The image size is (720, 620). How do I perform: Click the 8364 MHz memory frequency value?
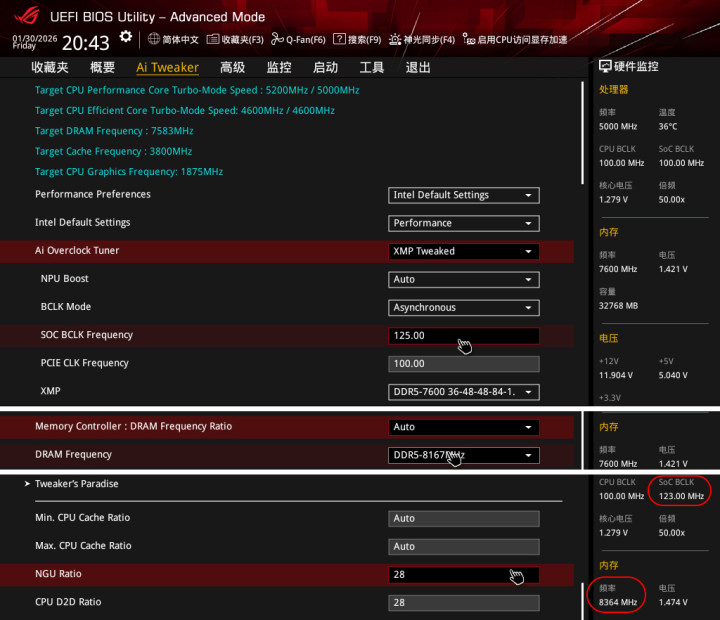point(618,602)
